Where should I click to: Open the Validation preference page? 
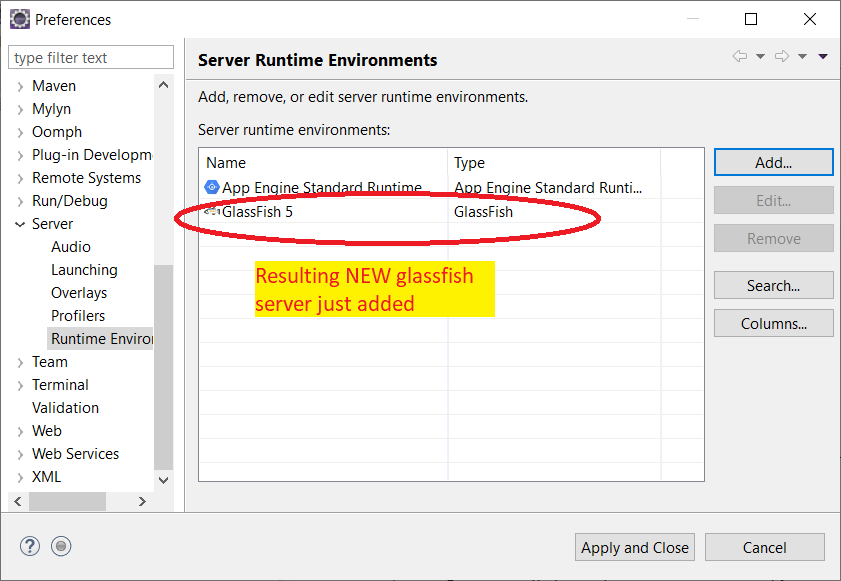[65, 408]
